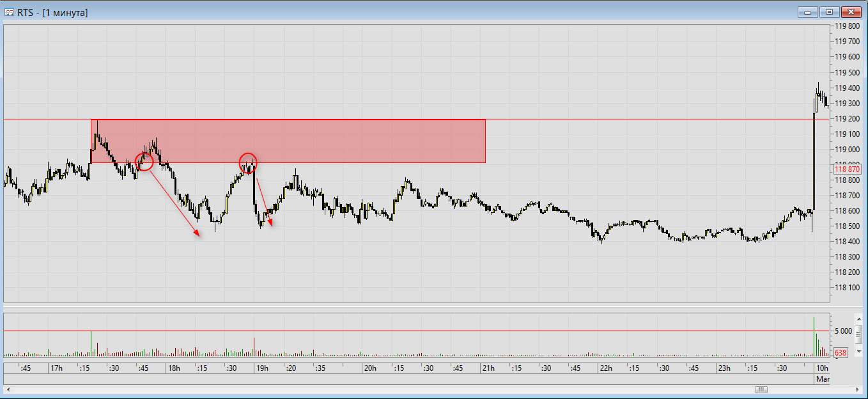Click the current volume value 638
This screenshot has height=399, width=868.
click(x=841, y=352)
